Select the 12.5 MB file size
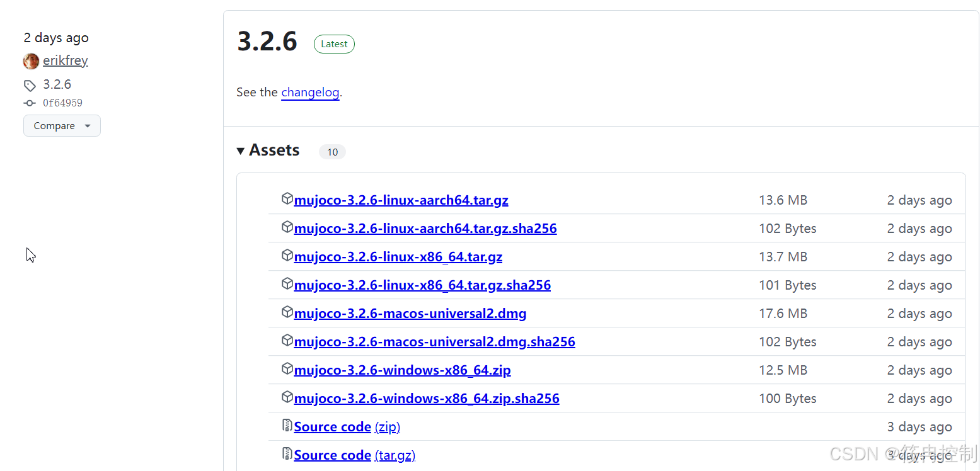 [783, 370]
